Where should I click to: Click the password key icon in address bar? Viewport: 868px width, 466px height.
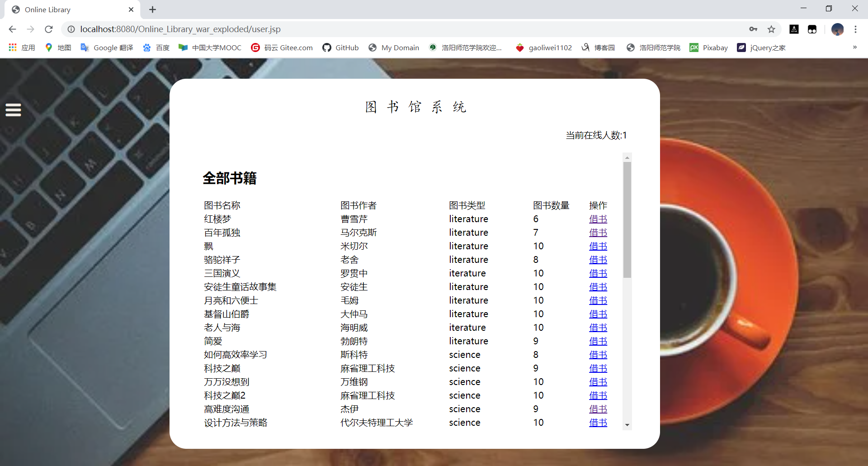(753, 29)
